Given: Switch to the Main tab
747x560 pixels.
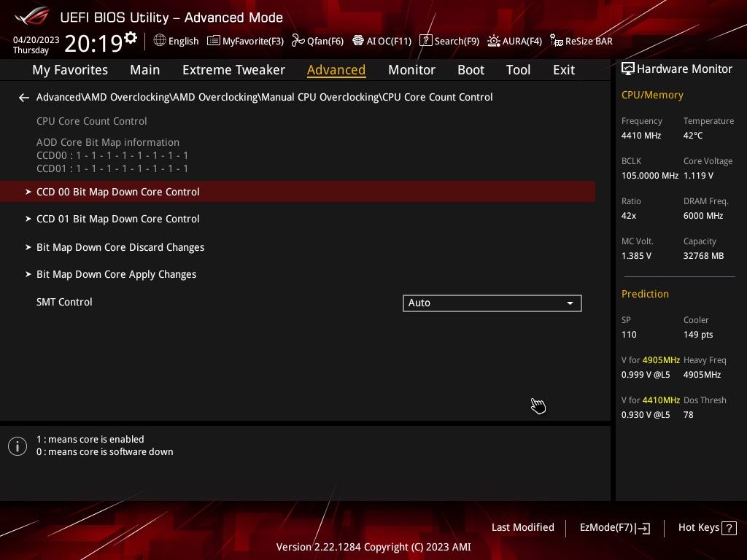Looking at the screenshot, I should pos(145,70).
